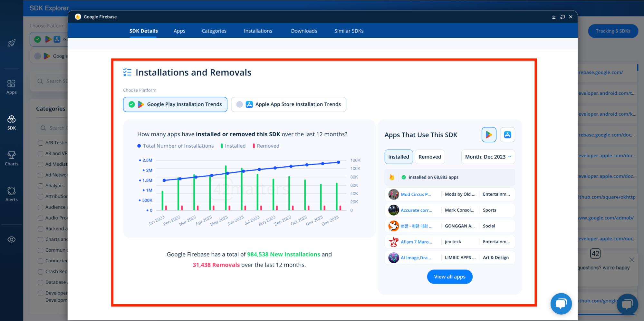The image size is (644, 321).
Task: Toggle Total Number of Installations legend entry
Action: point(176,146)
